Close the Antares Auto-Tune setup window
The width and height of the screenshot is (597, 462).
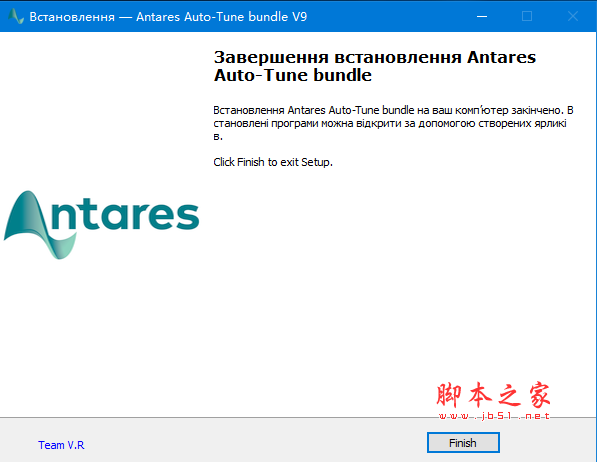[x=573, y=16]
